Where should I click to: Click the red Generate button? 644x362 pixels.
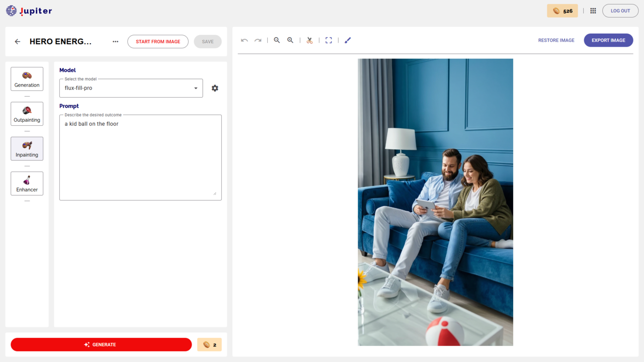tap(101, 344)
